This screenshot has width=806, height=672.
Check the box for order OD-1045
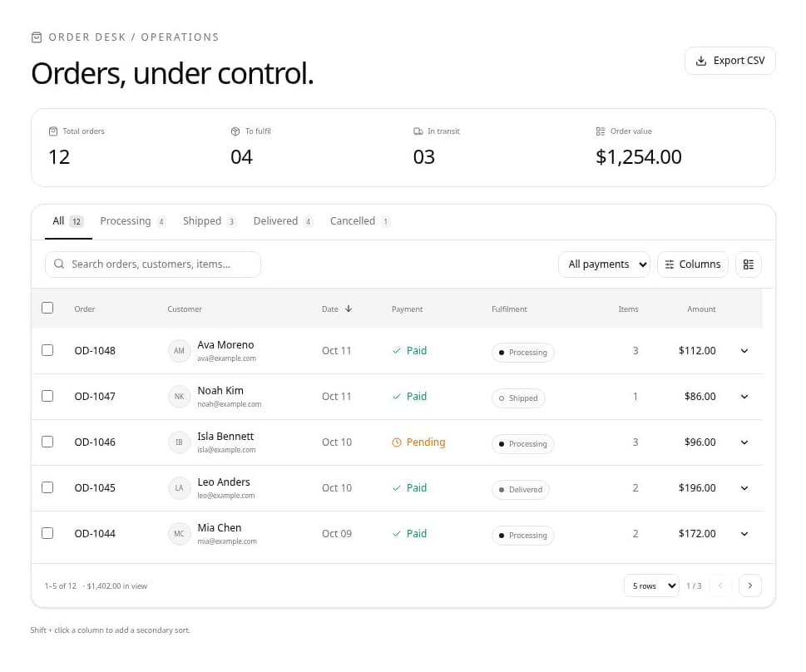point(47,488)
